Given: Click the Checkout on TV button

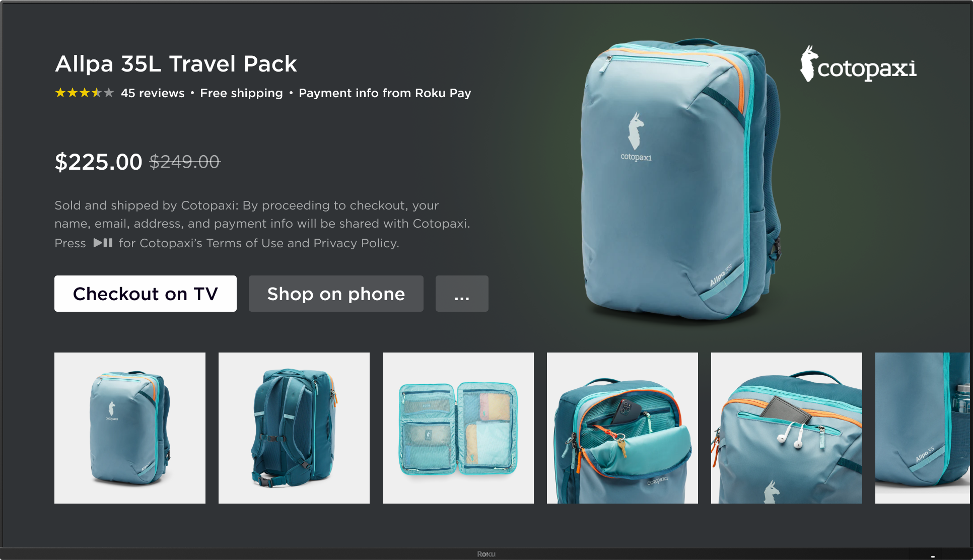Looking at the screenshot, I should click(x=146, y=294).
